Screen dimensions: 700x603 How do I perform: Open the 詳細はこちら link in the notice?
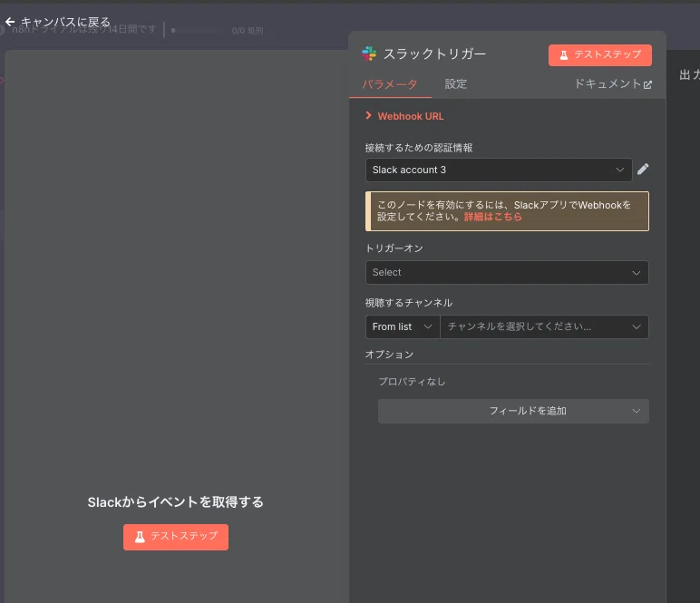click(493, 217)
